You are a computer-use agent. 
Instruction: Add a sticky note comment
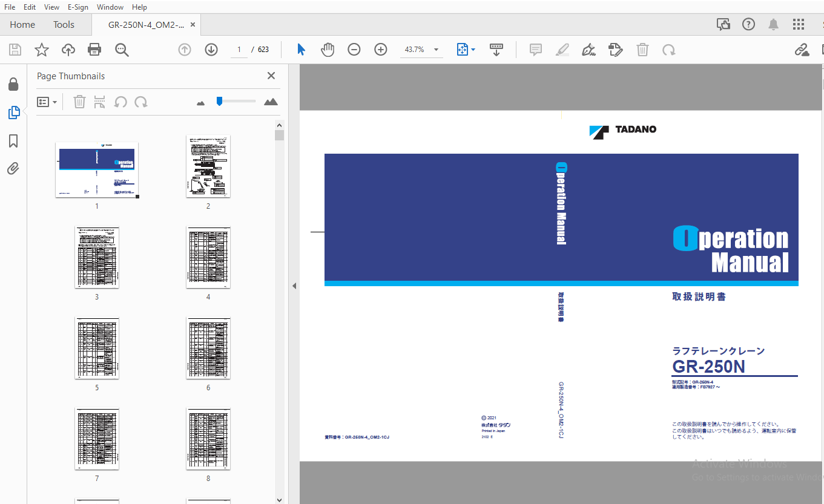click(x=536, y=50)
